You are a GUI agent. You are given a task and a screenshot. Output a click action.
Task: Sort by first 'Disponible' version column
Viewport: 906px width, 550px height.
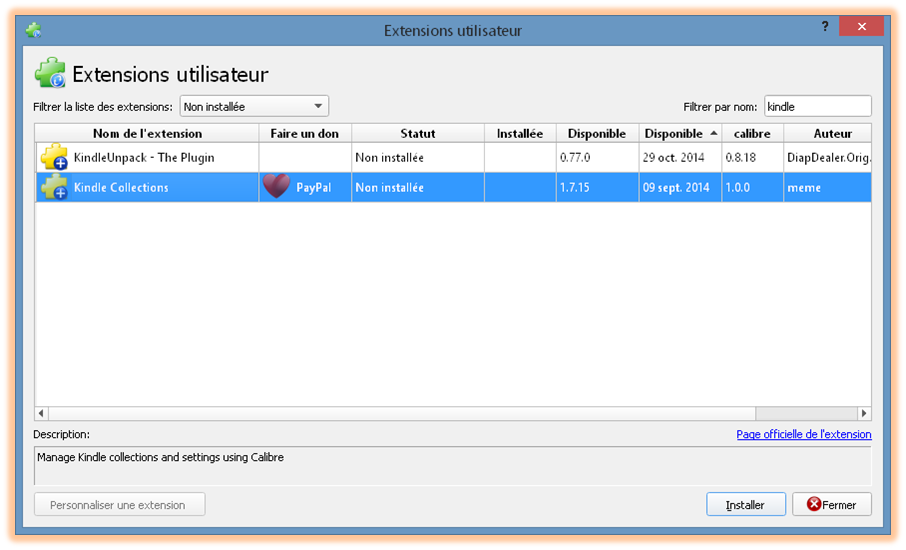tap(597, 133)
